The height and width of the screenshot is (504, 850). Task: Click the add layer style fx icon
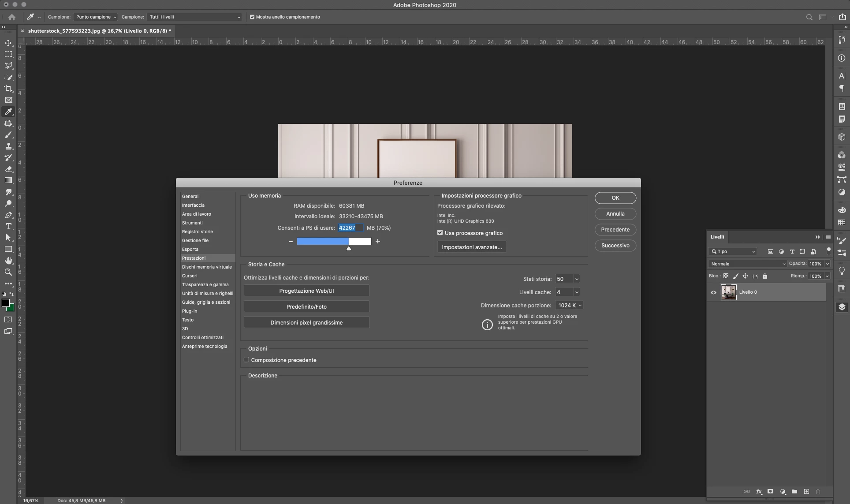click(759, 491)
